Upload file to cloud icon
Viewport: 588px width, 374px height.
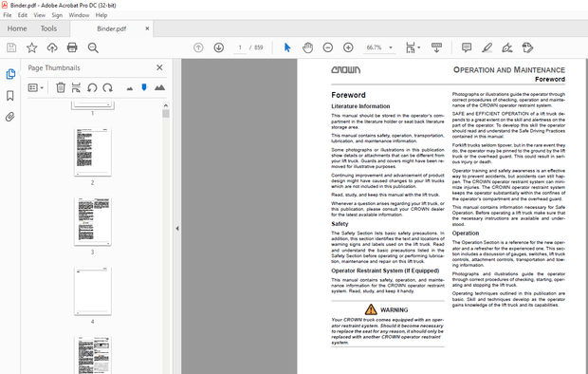tap(52, 47)
